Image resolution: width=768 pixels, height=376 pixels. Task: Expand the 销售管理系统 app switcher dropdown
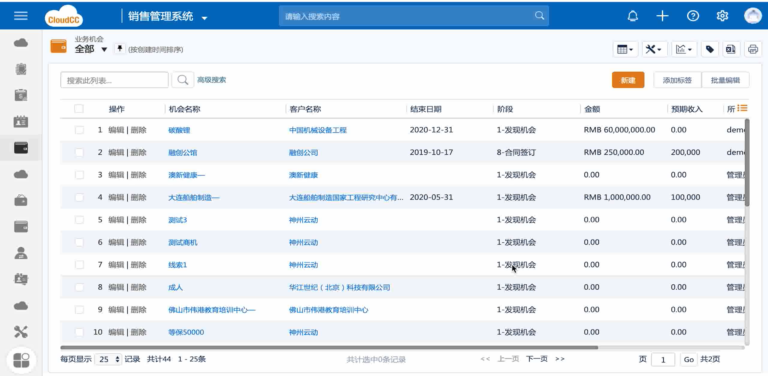tap(204, 18)
